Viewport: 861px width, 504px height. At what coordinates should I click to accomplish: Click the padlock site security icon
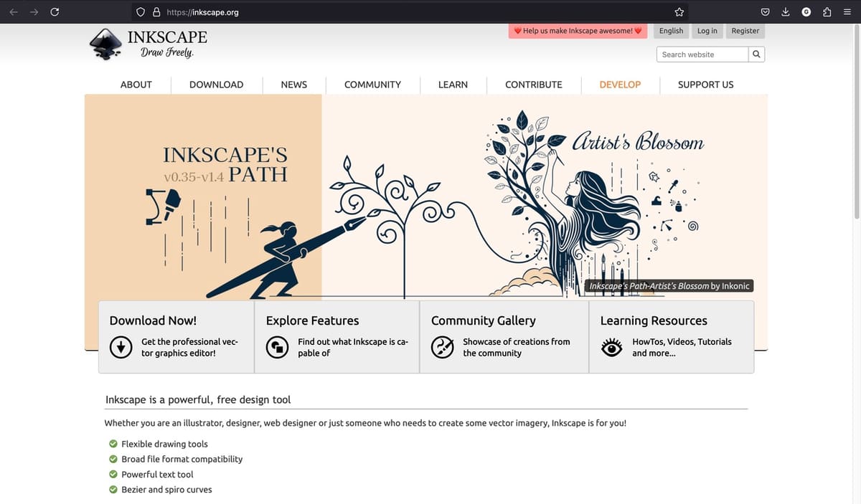pos(156,12)
